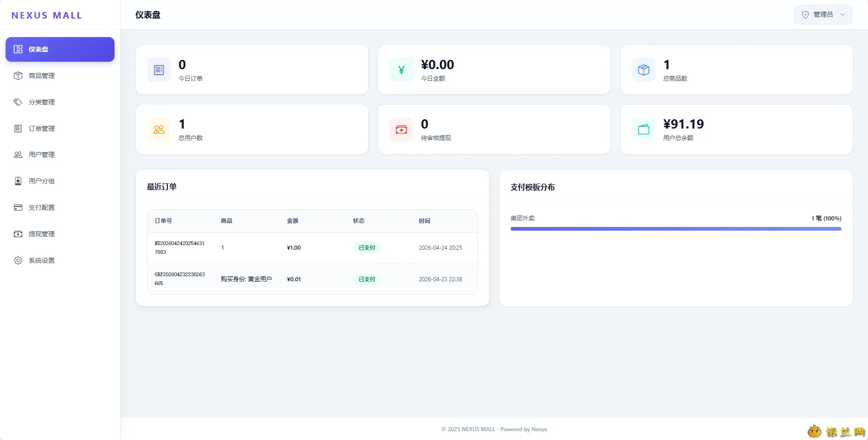The height and width of the screenshot is (440, 868).
Task: Click product text 购买身份: 黄金用户
Action: point(246,279)
